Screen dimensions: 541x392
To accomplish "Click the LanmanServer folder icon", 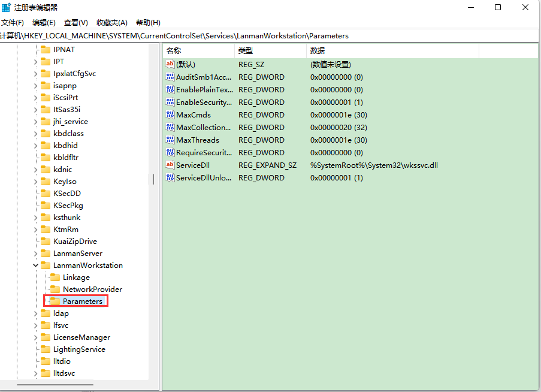I will pyautogui.click(x=47, y=253).
